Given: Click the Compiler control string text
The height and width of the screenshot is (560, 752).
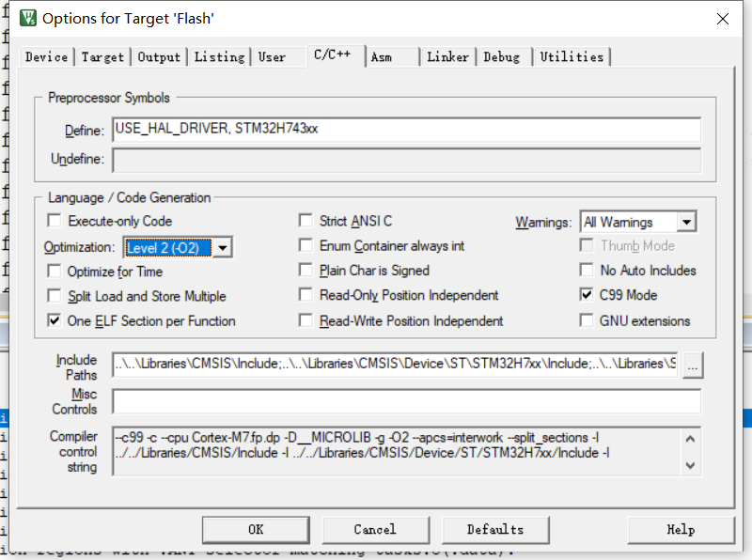Looking at the screenshot, I should 397,451.
